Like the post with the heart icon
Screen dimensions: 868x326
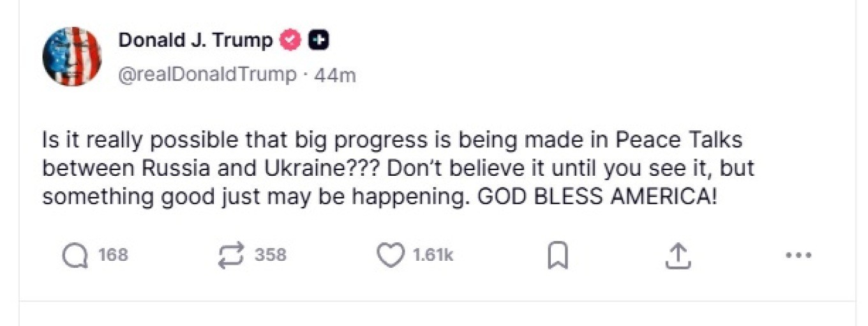coord(389,256)
